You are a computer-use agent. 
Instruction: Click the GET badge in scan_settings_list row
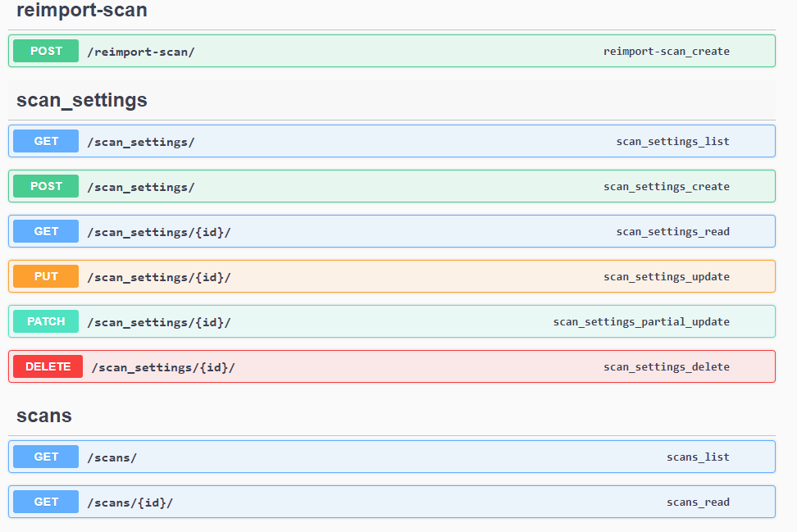(x=46, y=141)
